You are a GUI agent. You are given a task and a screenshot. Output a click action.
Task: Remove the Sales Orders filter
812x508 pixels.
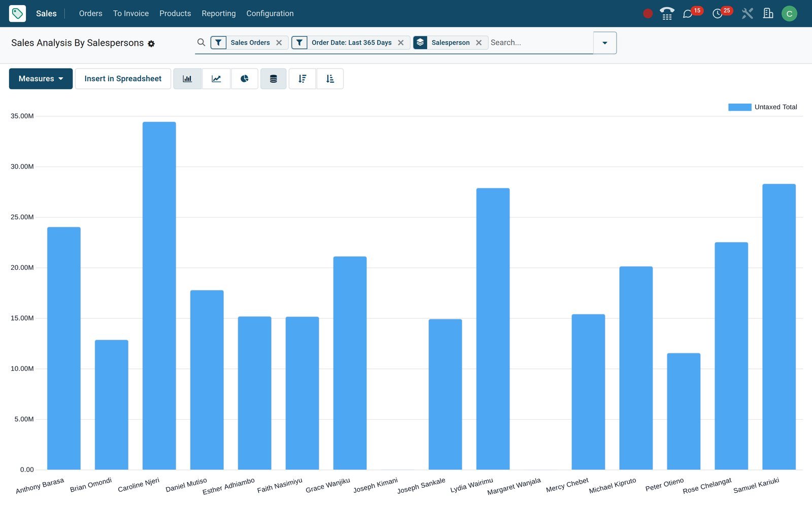click(x=279, y=43)
